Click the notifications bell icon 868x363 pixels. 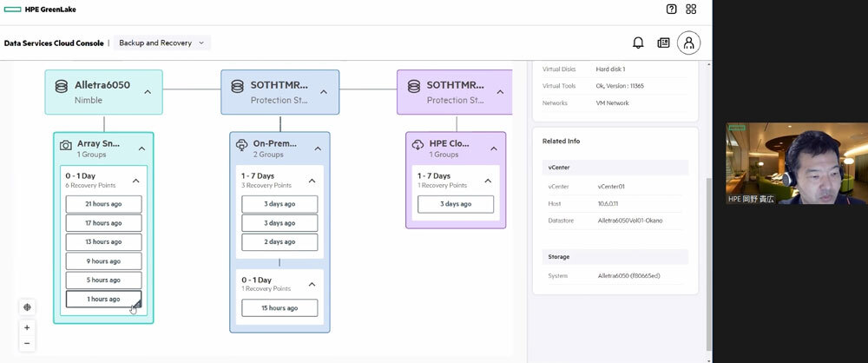638,43
